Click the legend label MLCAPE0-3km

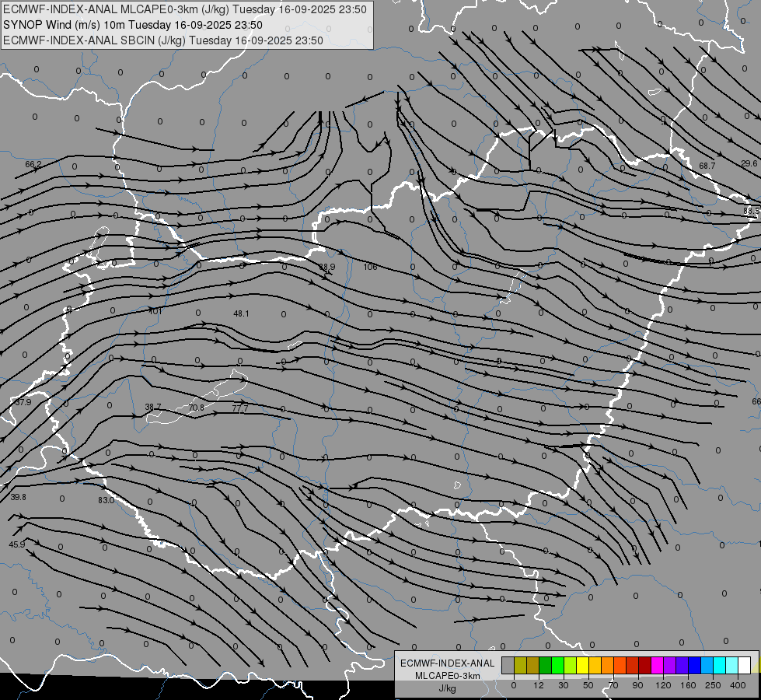(x=447, y=676)
